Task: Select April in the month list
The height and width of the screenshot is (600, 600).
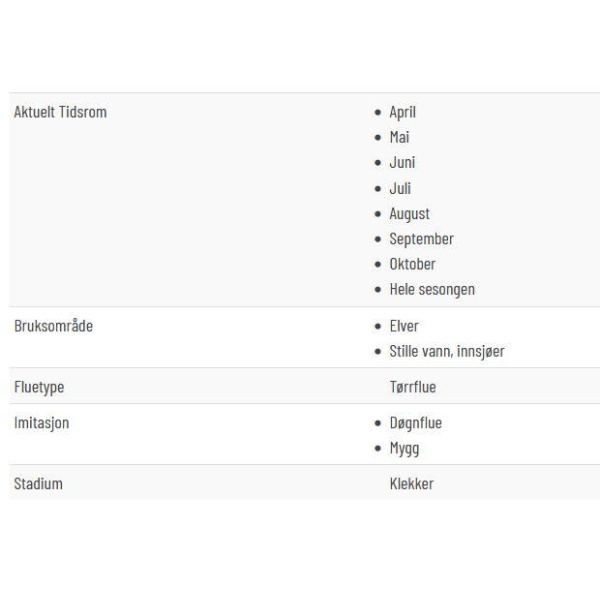Action: [x=403, y=112]
